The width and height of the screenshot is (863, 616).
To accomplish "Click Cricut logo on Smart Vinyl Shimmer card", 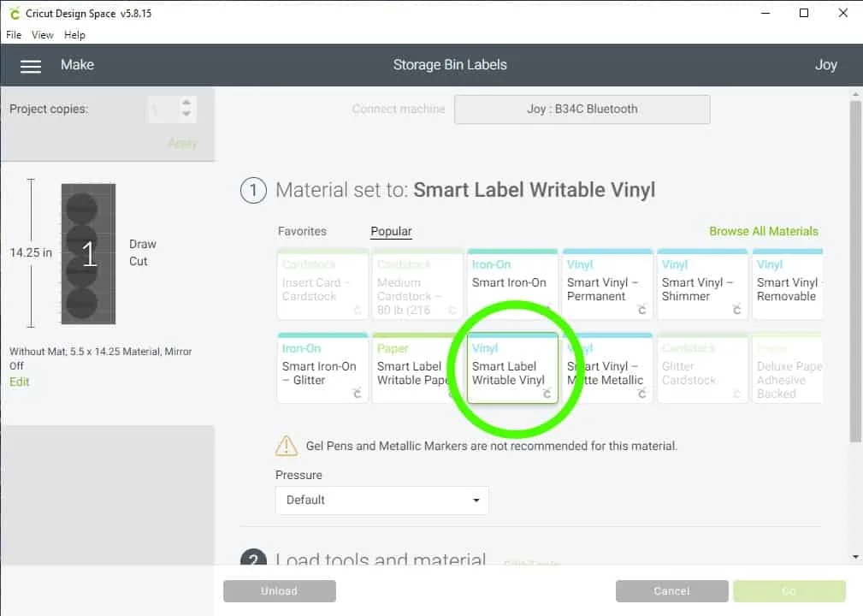I will (x=736, y=310).
